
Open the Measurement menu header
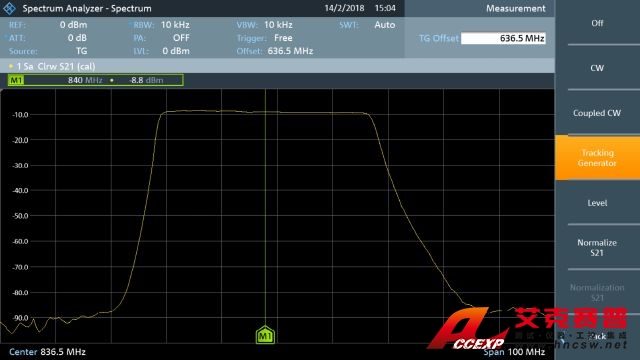(516, 9)
